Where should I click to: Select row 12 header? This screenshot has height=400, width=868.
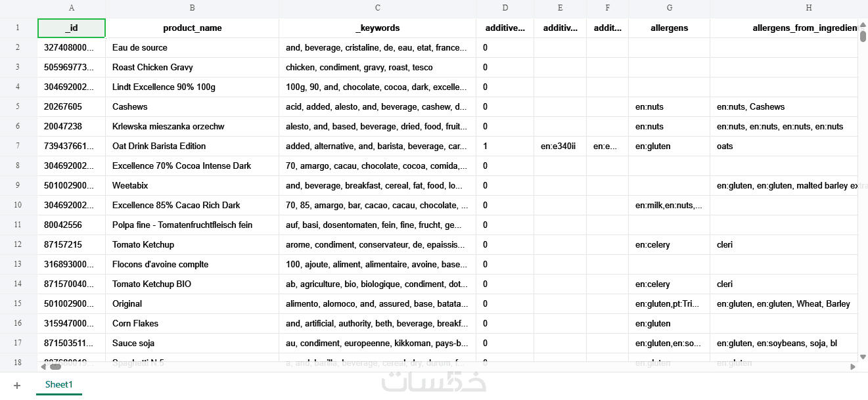coord(18,244)
